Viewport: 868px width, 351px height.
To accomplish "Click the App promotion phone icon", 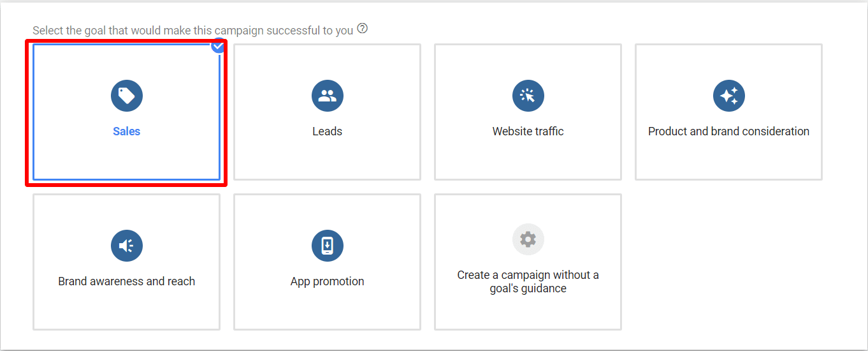I will tap(327, 246).
